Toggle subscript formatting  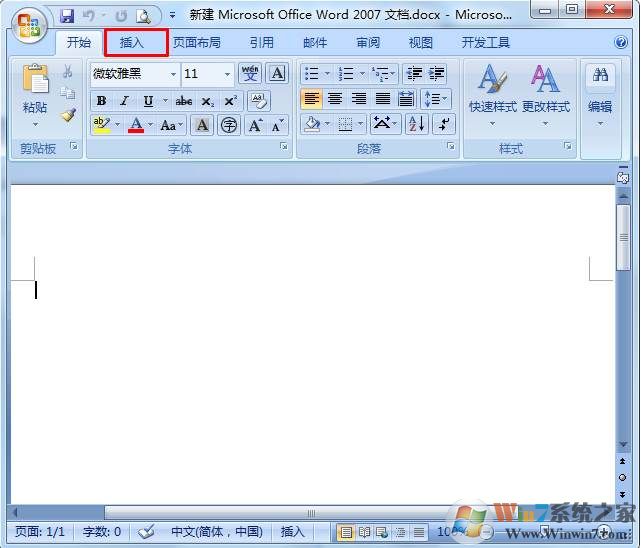point(207,101)
